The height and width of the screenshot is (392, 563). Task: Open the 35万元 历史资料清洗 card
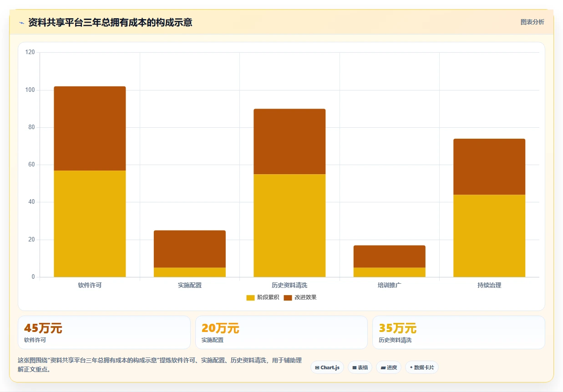tap(459, 332)
